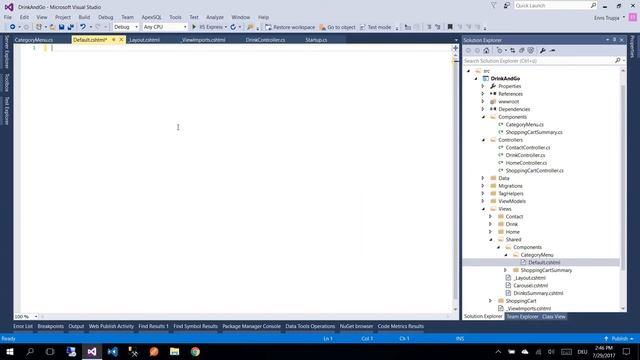The height and width of the screenshot is (360, 640).
Task: Open the Debug configuration dropdown
Action: [126, 27]
